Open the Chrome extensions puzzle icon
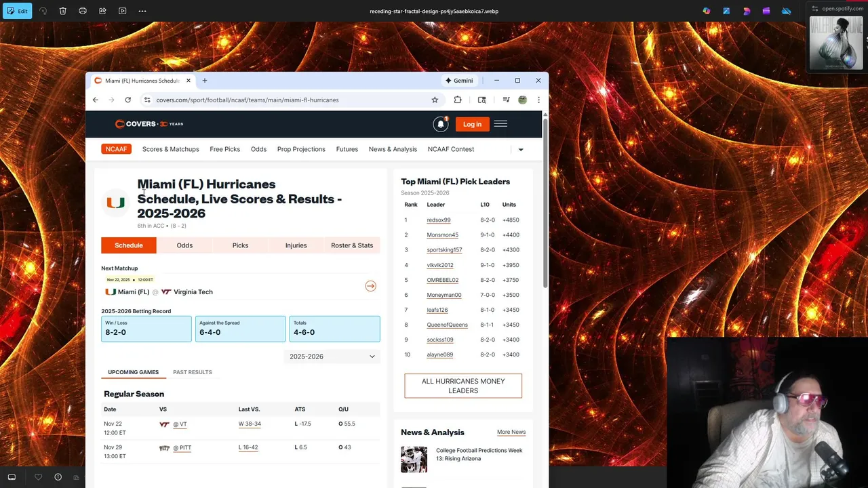The image size is (868, 488). 458,100
